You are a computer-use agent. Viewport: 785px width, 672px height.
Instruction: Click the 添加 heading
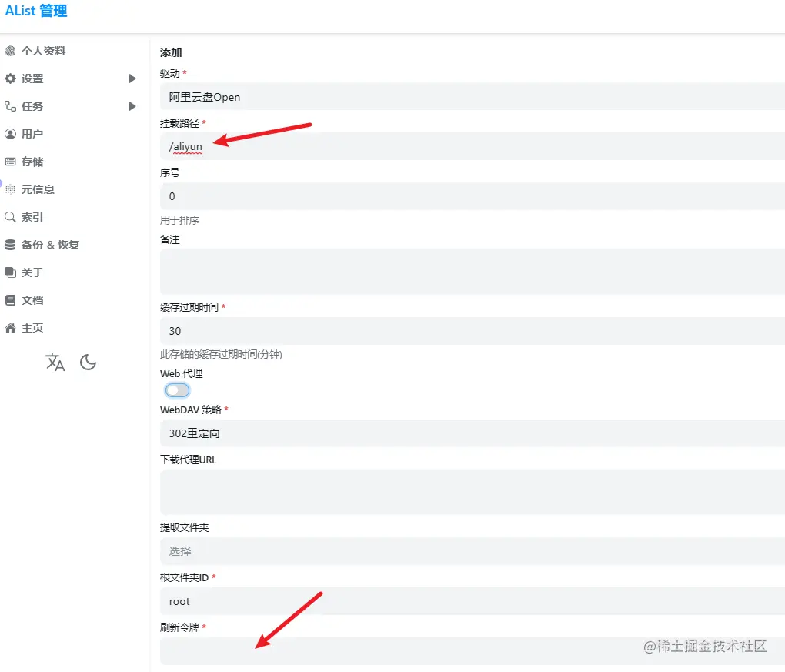coord(171,52)
